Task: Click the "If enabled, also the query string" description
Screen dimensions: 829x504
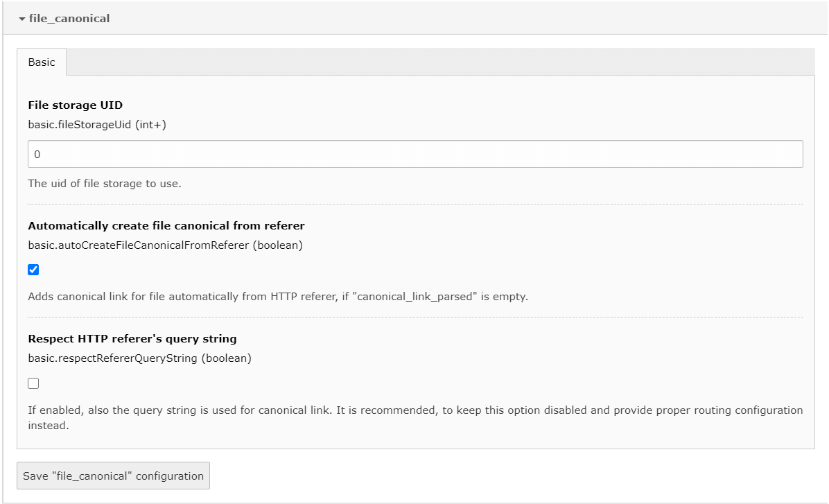Action: pos(415,418)
